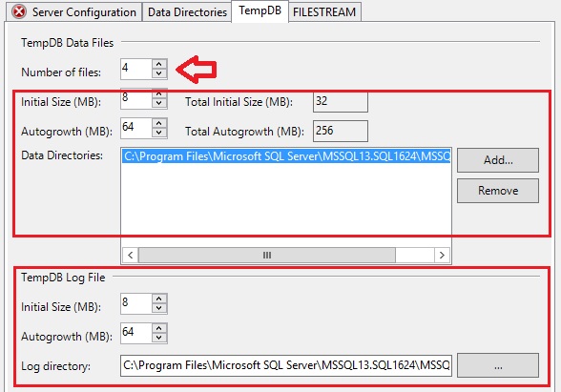Screen dimensions: 561x392
Task: Open the Server Configuration tab
Action: (74, 12)
